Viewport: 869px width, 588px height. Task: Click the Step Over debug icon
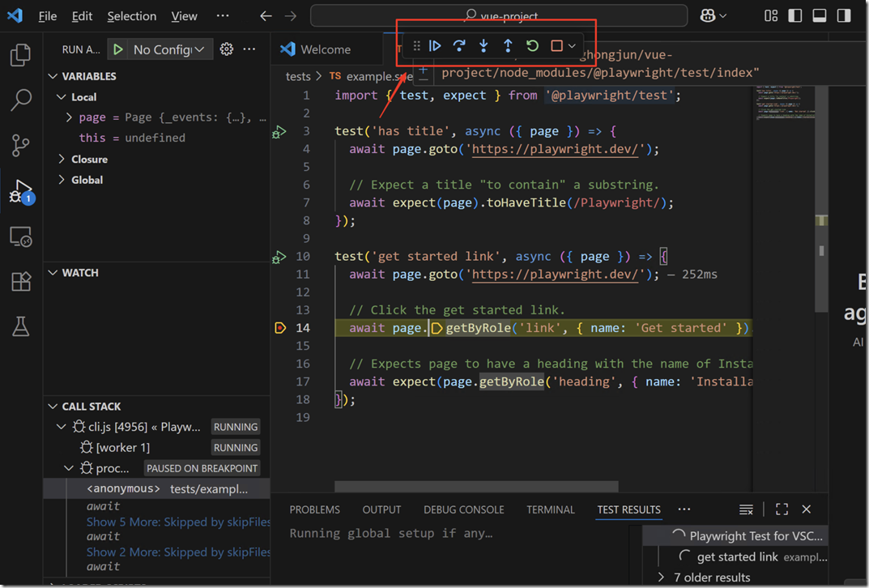point(459,46)
